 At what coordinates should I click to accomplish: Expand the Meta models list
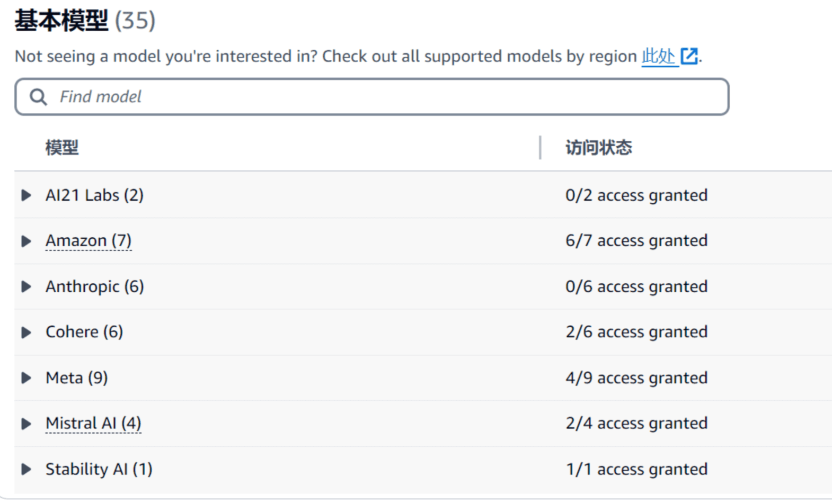click(x=26, y=378)
